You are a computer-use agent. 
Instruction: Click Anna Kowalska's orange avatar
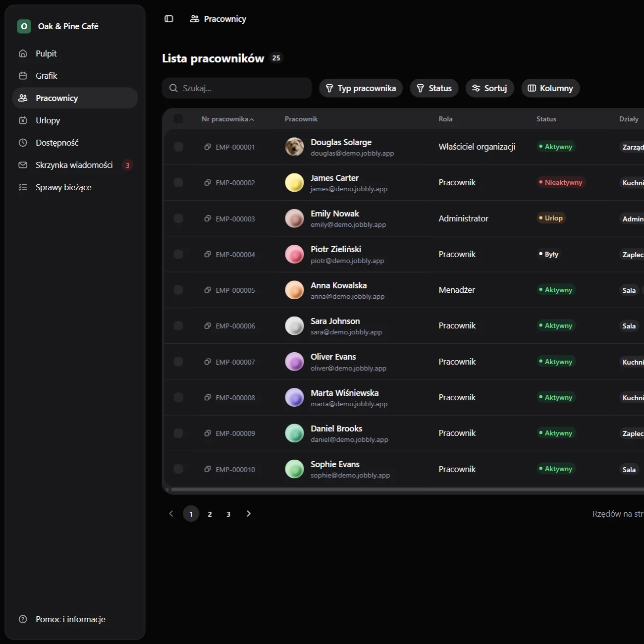(294, 290)
